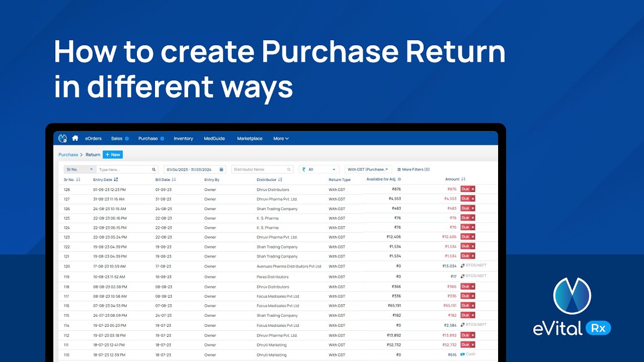
Task: Click the magnifier in Distributor Name field
Action: [x=289, y=169]
